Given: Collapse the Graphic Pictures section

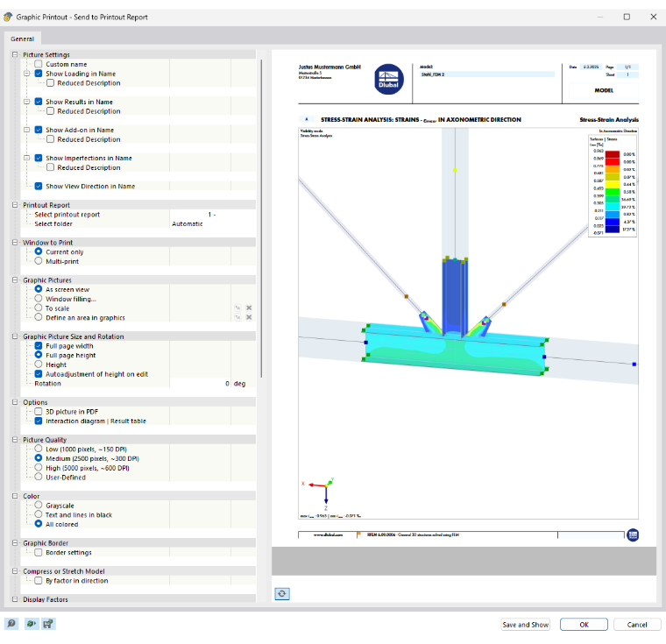Looking at the screenshot, I should coord(15,280).
